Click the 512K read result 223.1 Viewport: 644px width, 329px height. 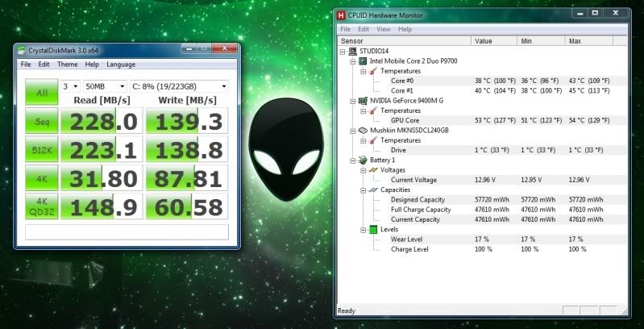click(102, 149)
